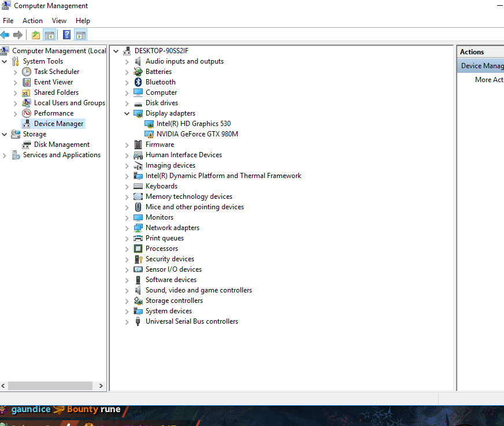Image resolution: width=504 pixels, height=426 pixels.
Task: Select Sensor I/O devices category
Action: click(x=173, y=269)
